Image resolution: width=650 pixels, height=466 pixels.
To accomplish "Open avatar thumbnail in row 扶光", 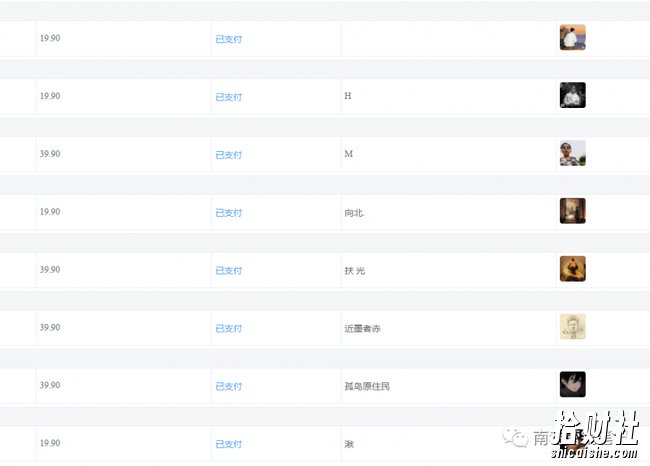I will (572, 269).
